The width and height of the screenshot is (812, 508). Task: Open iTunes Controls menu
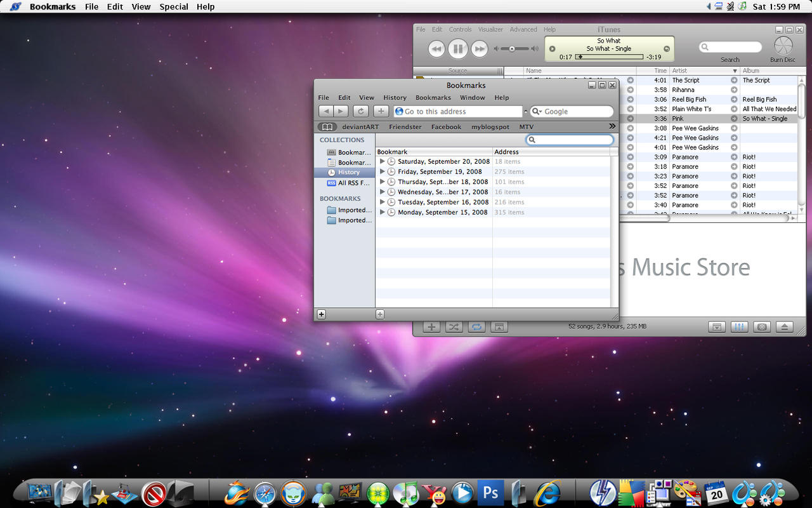(x=460, y=29)
